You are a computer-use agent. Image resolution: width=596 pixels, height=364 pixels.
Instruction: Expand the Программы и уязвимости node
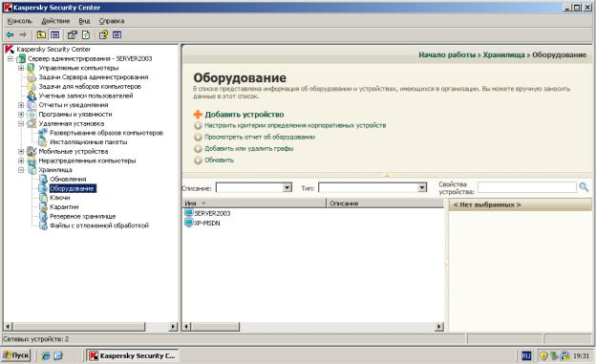point(21,114)
